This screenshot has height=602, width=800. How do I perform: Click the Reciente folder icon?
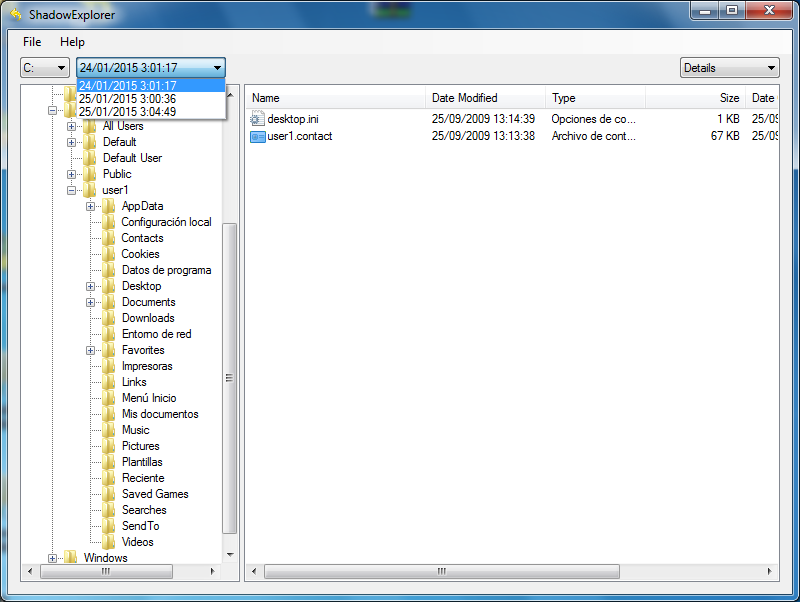pyautogui.click(x=108, y=478)
